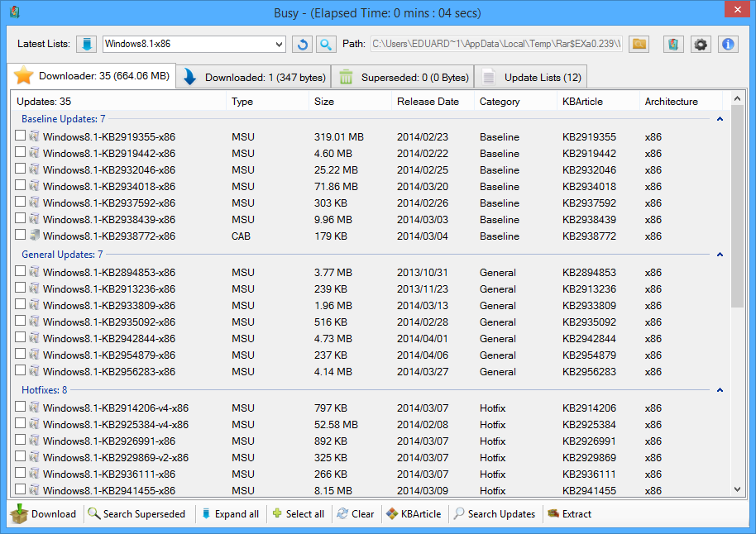Collapse the Hotfixes group arrow
Image resolution: width=756 pixels, height=534 pixels.
720,390
